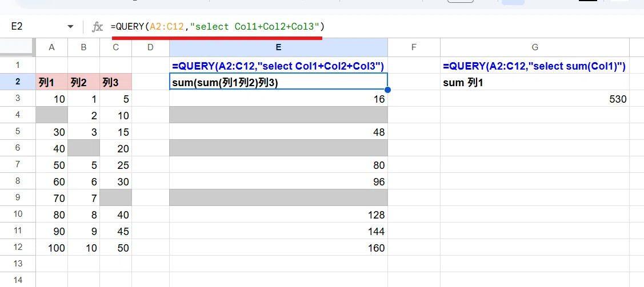Click cell B9 showing 7
This screenshot has width=644, height=287.
tap(84, 197)
